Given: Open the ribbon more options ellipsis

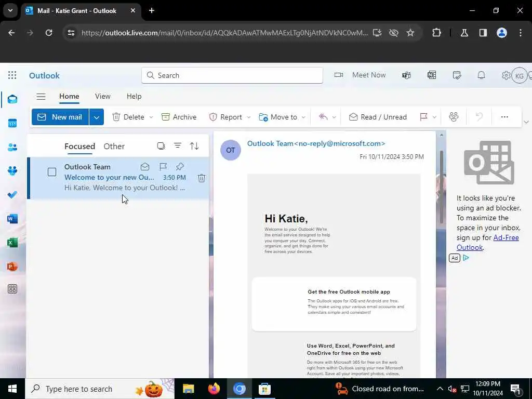Looking at the screenshot, I should coord(504,117).
